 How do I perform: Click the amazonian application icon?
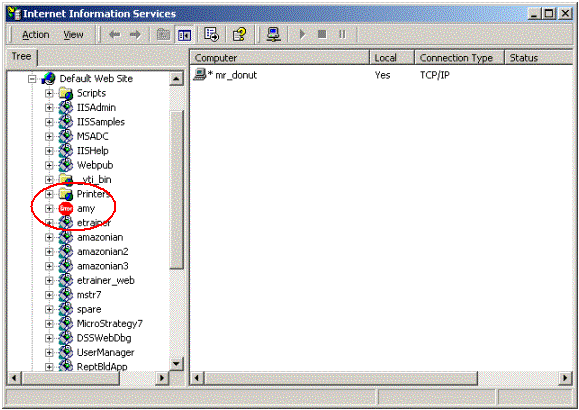[66, 237]
